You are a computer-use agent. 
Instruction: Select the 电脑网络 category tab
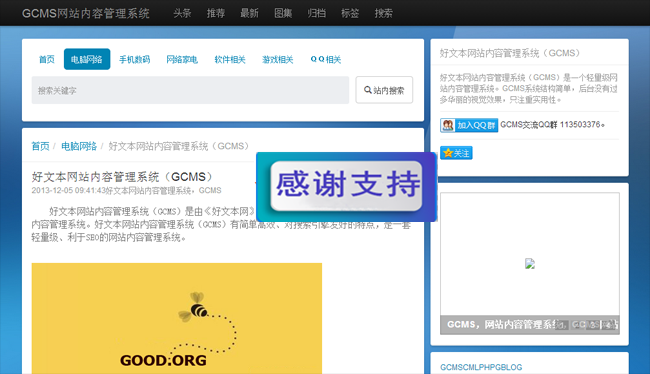coord(87,59)
